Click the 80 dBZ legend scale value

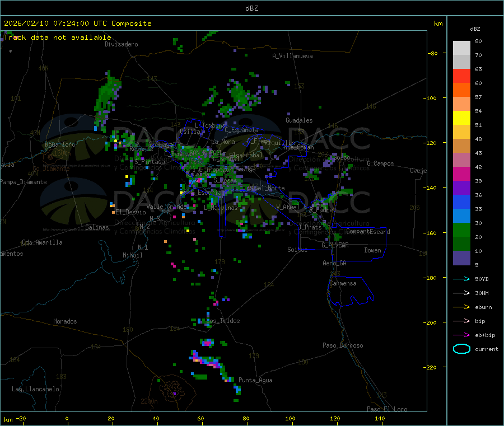478,41
